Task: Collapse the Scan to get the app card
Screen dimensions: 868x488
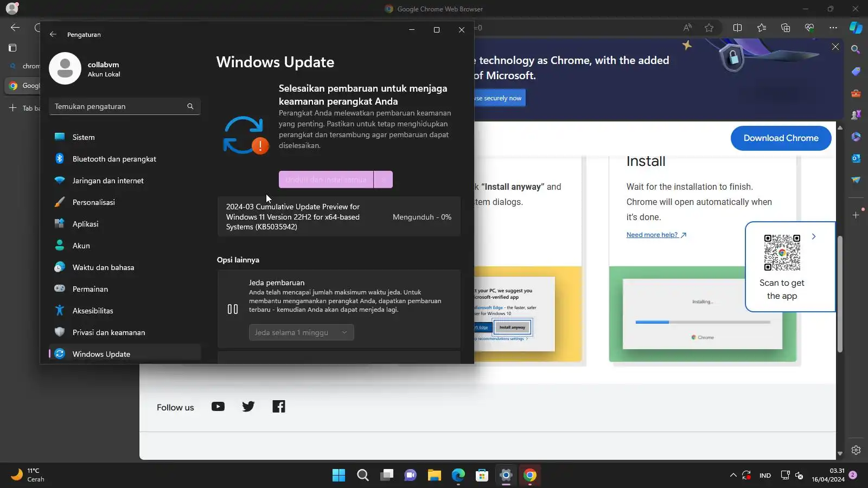Action: 814,236
